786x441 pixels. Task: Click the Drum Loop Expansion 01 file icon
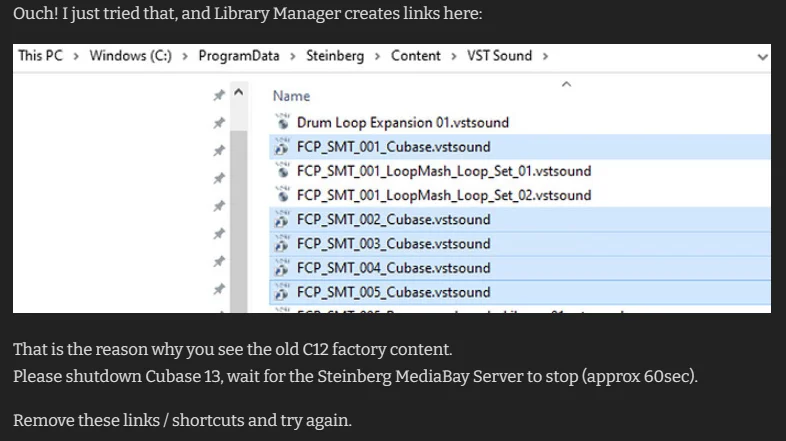(283, 122)
